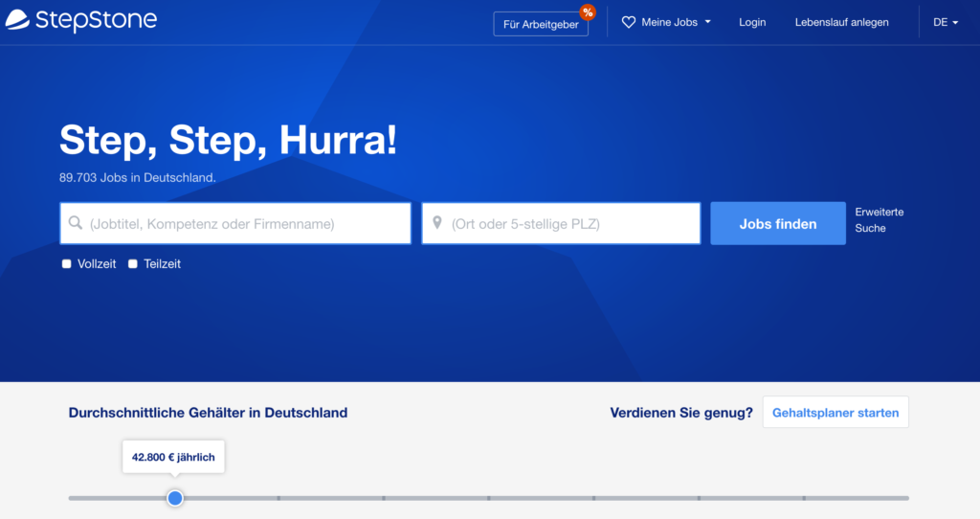Click the last tick mark on salary slider

tap(804, 498)
